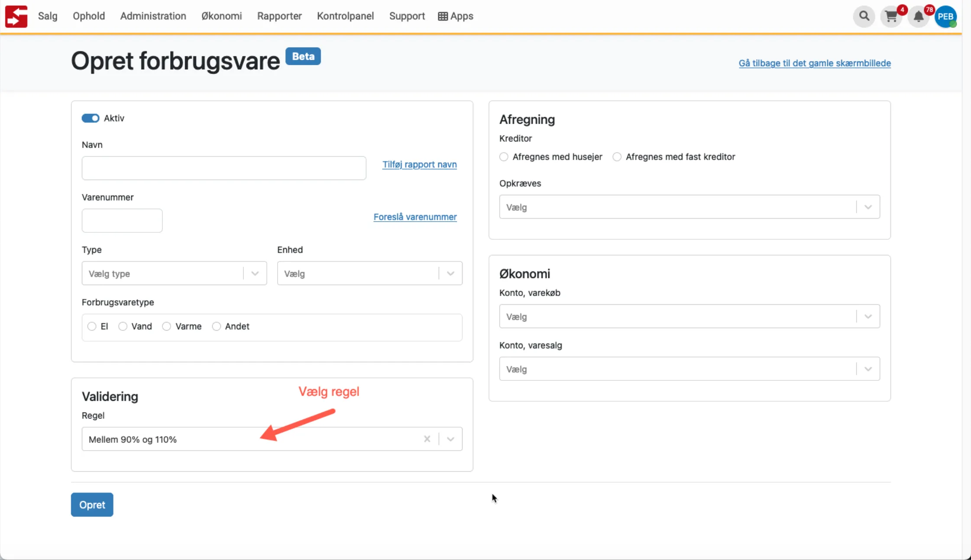
Task: Choose Afregnes med husejer option
Action: [504, 157]
